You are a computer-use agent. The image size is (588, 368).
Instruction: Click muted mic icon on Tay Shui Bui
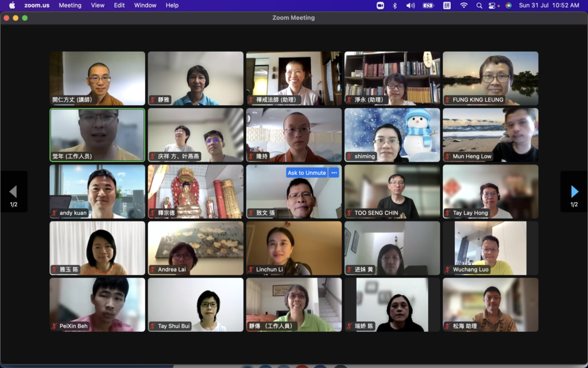pos(153,326)
